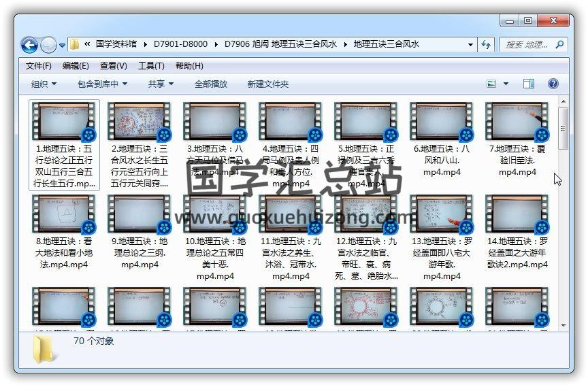Open the 查看(V) menu
This screenshot has height=387, width=588.
pos(113,66)
